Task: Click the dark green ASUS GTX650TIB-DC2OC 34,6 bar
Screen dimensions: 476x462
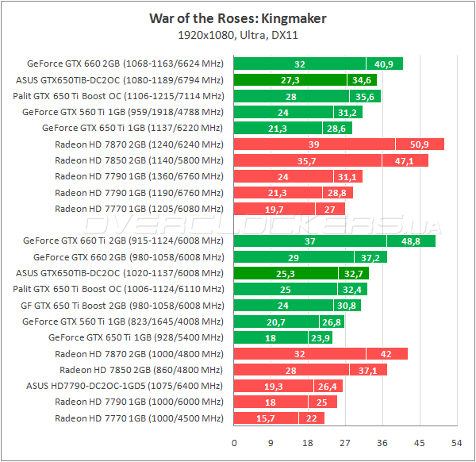Action: click(362, 80)
